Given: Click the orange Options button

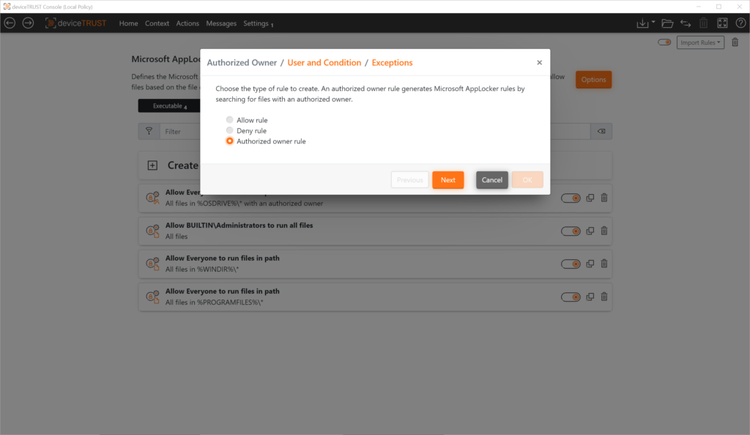Looking at the screenshot, I should [594, 80].
